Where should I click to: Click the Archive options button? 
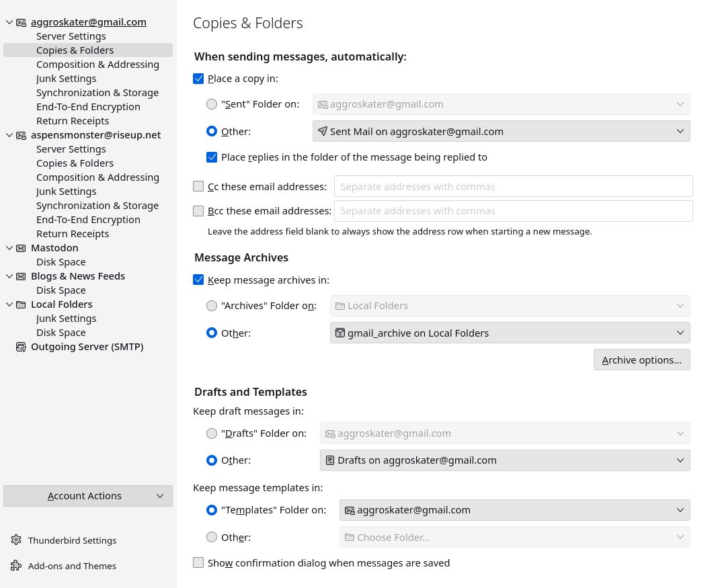[x=641, y=360]
